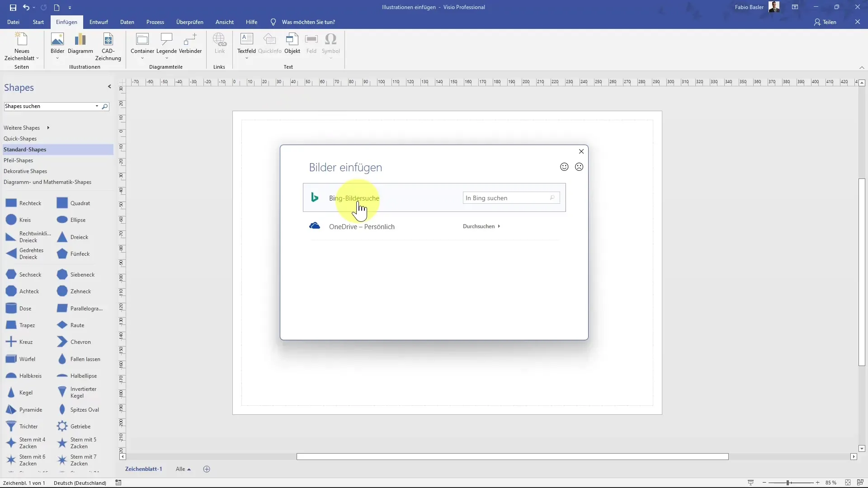Click the Bing logo icon
Image resolution: width=868 pixels, height=488 pixels.
[x=315, y=197]
